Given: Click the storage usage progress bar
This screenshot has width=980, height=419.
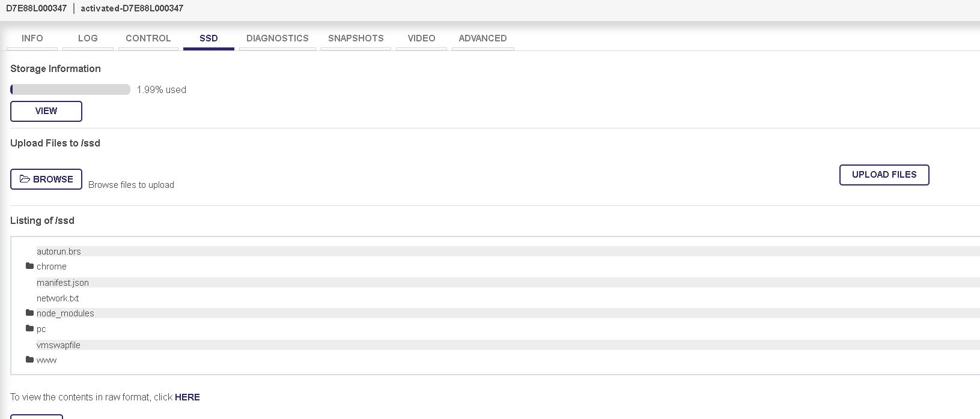Looking at the screenshot, I should [x=70, y=89].
